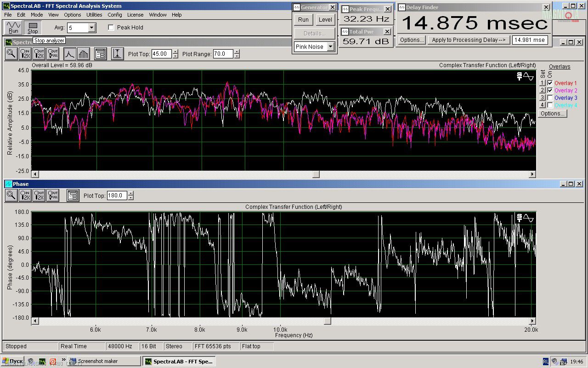Open the Overlays Options button
Image resolution: width=588 pixels, height=368 pixels.
click(552, 114)
